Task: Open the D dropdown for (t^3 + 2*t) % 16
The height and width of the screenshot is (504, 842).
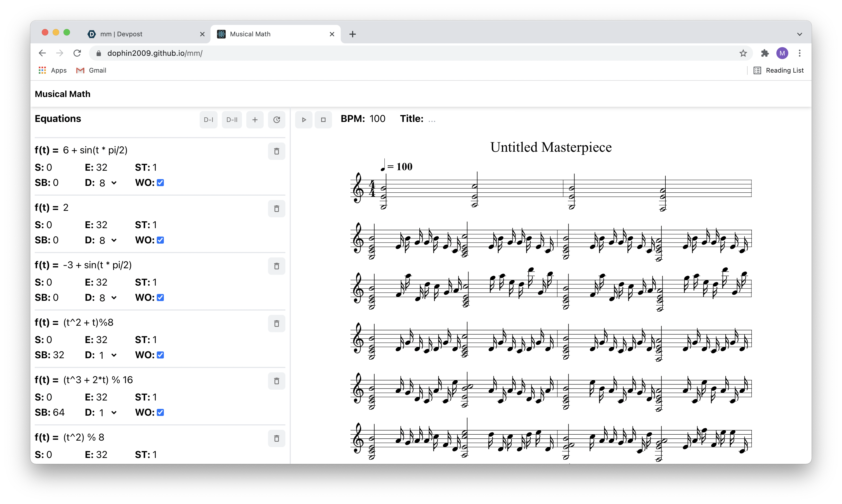Action: (x=108, y=412)
